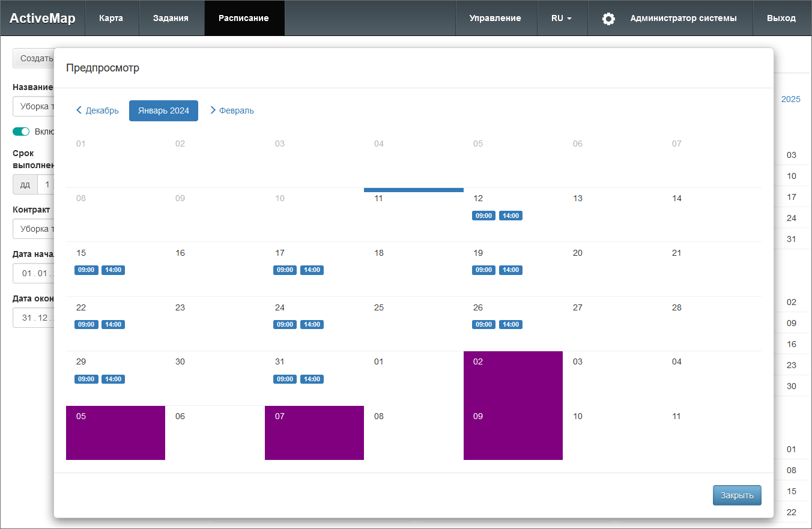Click day 30 calendar cell
Viewport: 812px width, 529px height.
(x=215, y=378)
